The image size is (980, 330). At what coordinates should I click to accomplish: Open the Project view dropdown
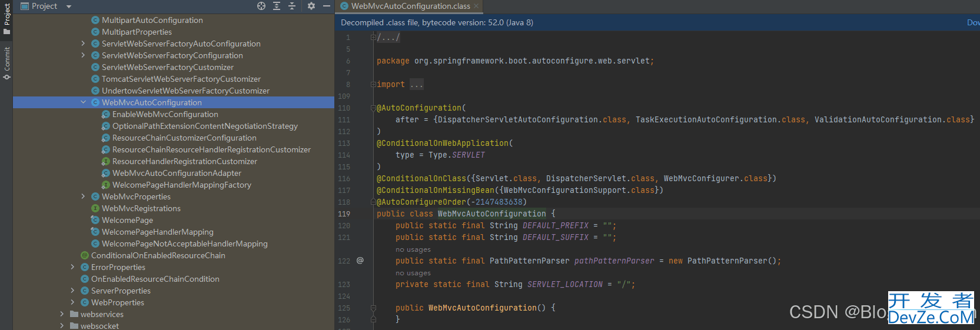click(68, 6)
